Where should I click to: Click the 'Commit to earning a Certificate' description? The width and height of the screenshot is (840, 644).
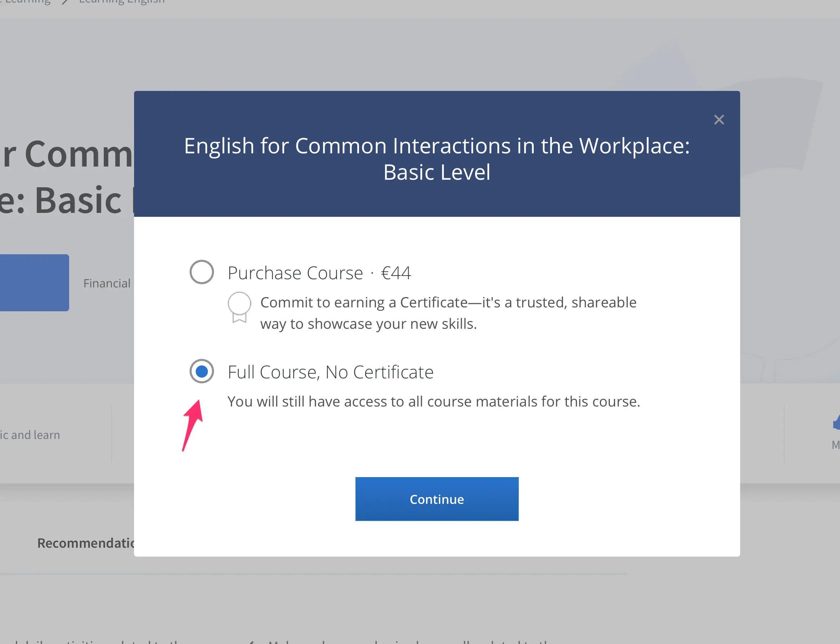448,313
